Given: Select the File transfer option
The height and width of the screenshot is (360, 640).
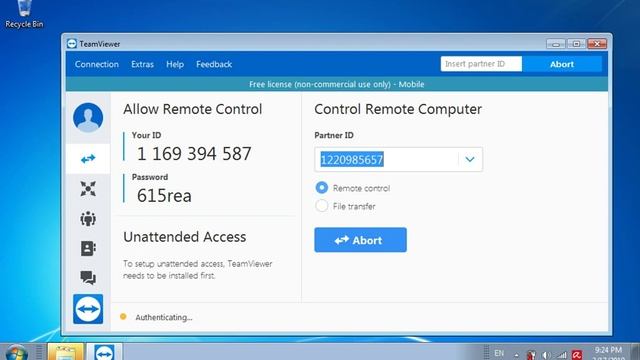Looking at the screenshot, I should point(322,206).
